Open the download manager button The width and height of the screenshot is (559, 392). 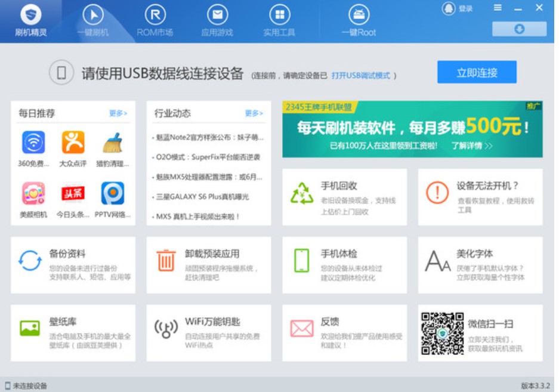coord(519,29)
